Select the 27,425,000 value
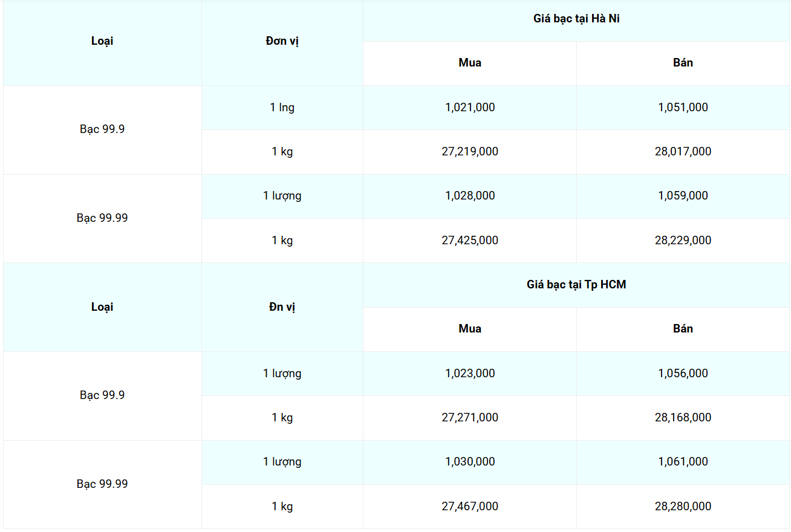The width and height of the screenshot is (791, 532). tap(470, 241)
